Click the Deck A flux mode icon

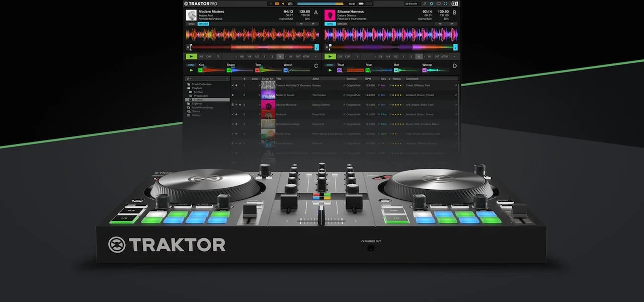[x=217, y=57]
